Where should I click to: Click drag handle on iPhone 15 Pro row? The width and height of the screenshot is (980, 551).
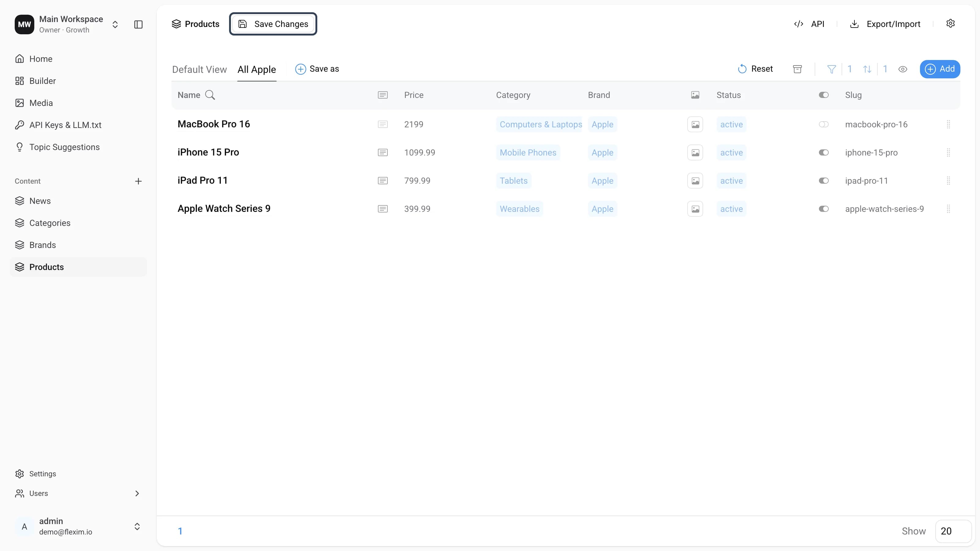pos(948,152)
